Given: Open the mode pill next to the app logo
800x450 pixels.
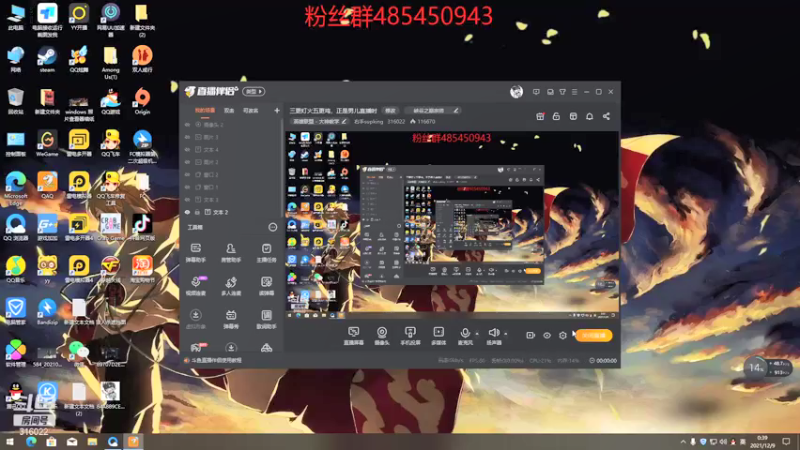Looking at the screenshot, I should click(x=254, y=91).
